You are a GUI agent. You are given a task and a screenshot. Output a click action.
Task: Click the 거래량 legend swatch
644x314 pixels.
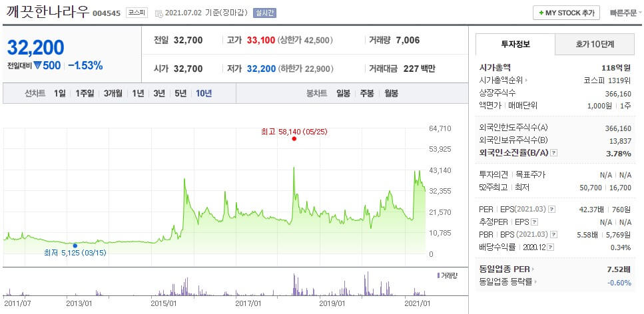(x=438, y=275)
